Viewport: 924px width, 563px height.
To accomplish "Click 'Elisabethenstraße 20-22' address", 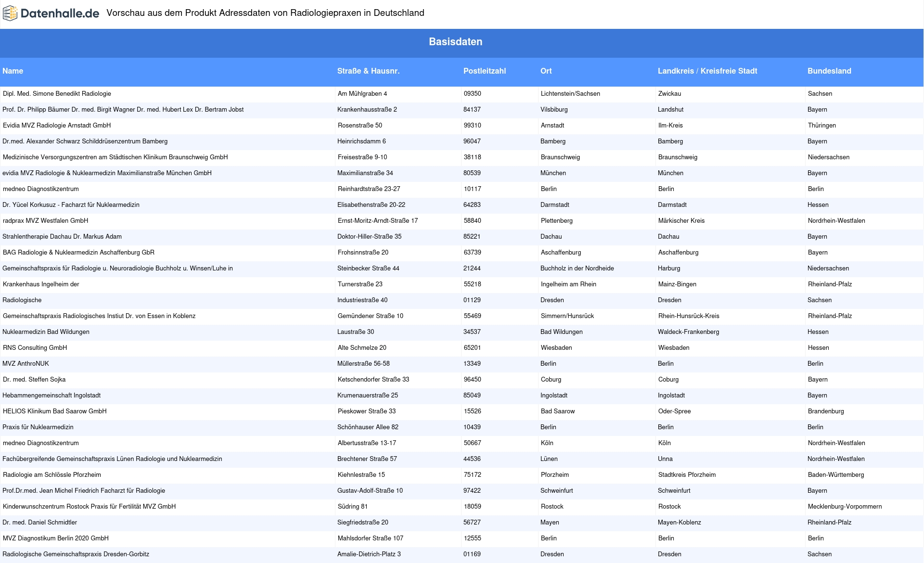I will click(371, 205).
